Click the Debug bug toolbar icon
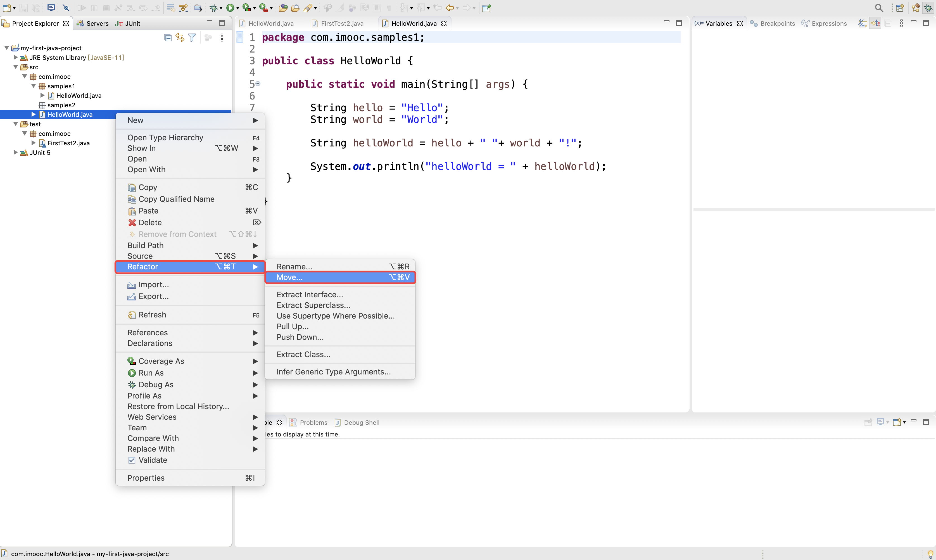Screen dimensions: 936x560 click(x=214, y=8)
